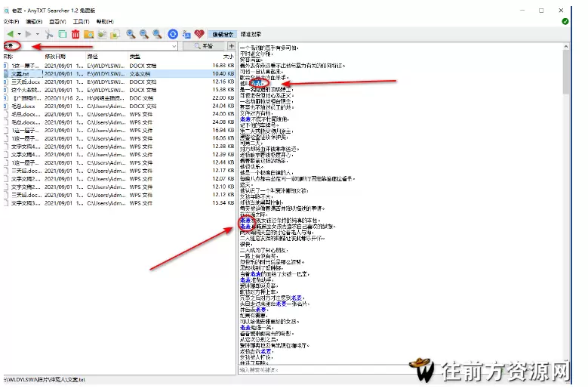This screenshot has width=588, height=389.
Task: Click the zoom out magnifier icon
Action: (143, 34)
